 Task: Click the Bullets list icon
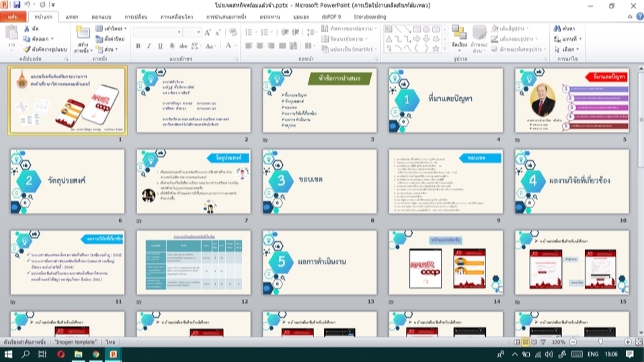pyautogui.click(x=249, y=32)
